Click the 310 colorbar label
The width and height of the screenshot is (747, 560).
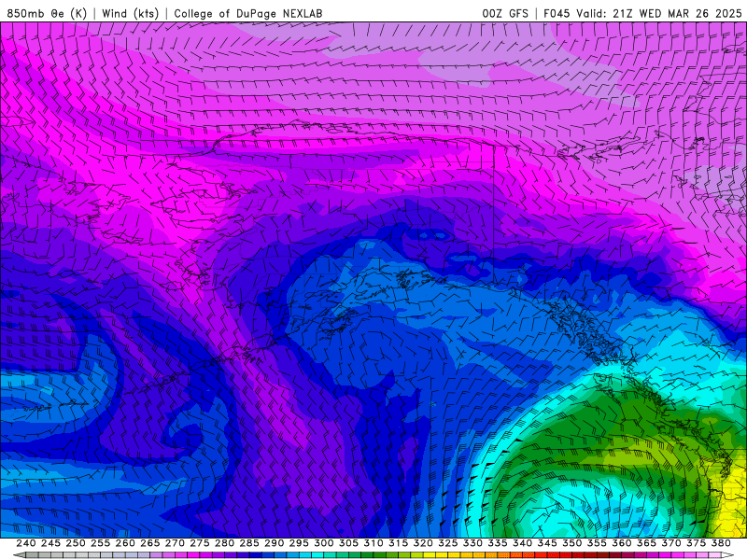(373, 543)
